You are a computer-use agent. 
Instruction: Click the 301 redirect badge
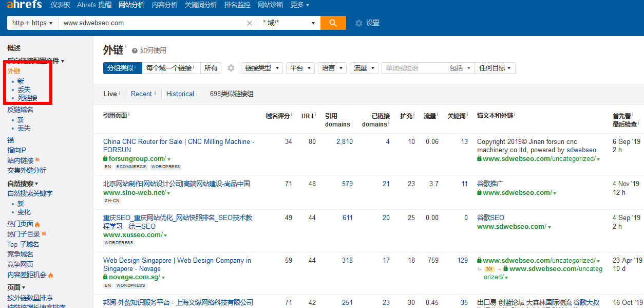[489, 269]
